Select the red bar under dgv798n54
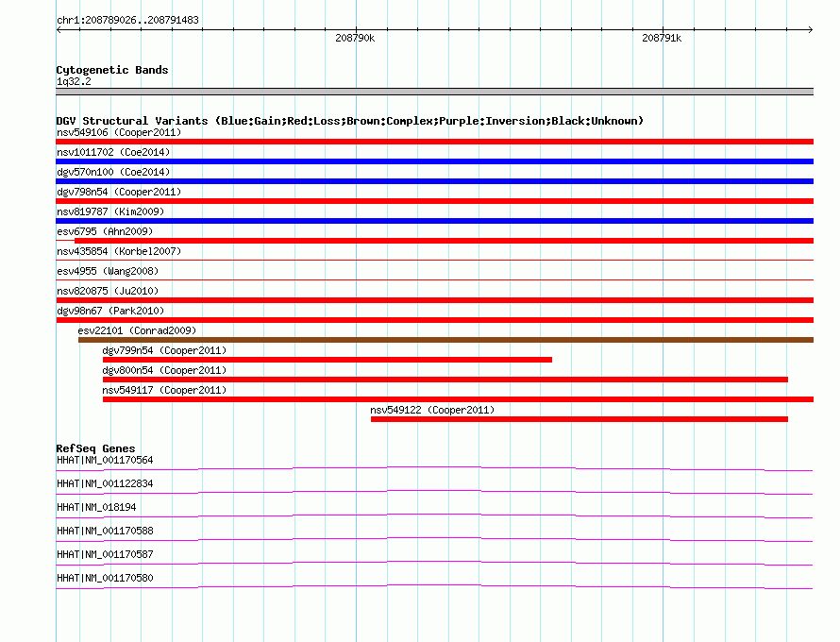The width and height of the screenshot is (840, 642). (434, 201)
